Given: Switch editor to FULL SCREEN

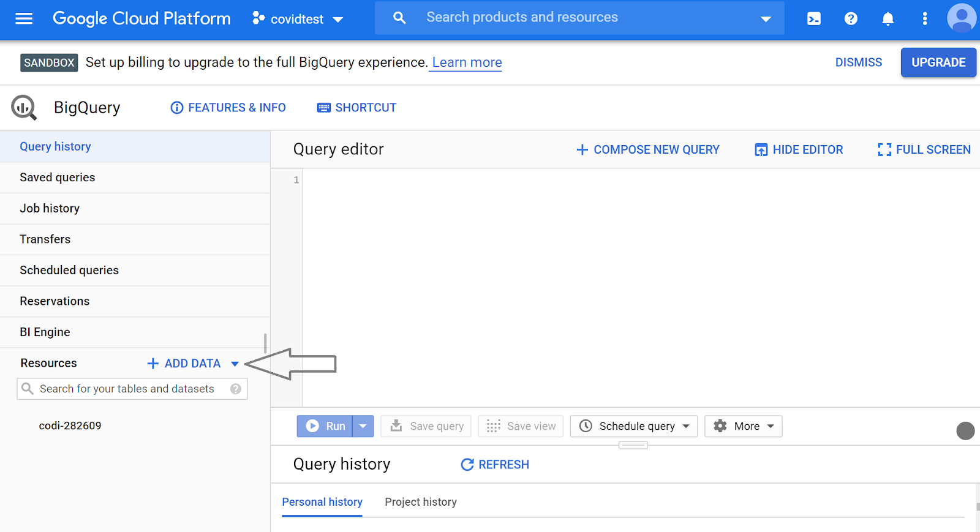Looking at the screenshot, I should pos(924,149).
